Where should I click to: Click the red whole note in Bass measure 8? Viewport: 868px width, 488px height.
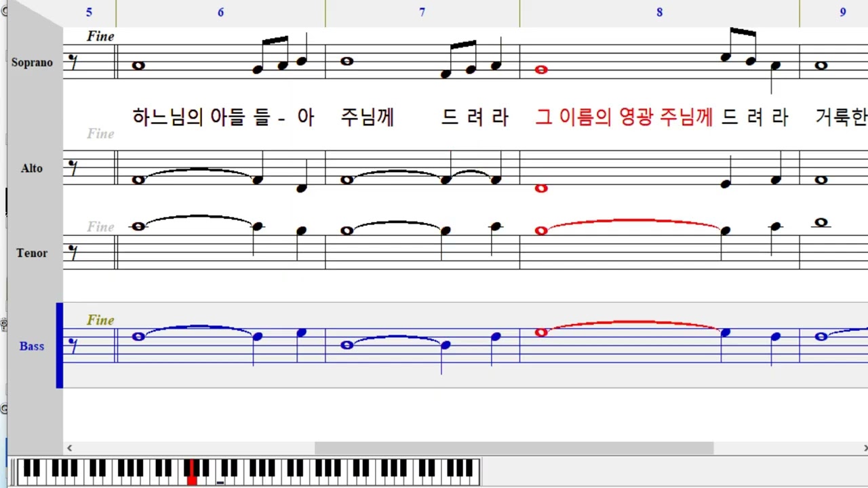541,332
